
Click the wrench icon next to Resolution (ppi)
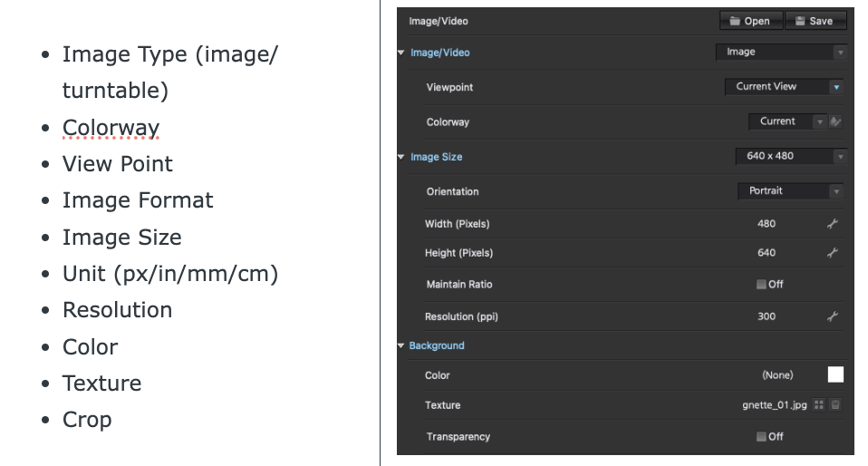pyautogui.click(x=832, y=316)
